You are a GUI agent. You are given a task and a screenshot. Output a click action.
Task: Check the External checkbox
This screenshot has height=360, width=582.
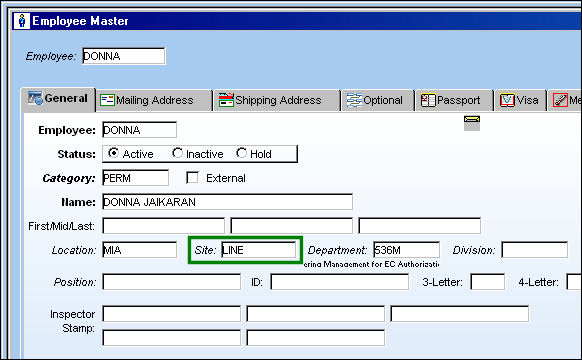point(192,177)
